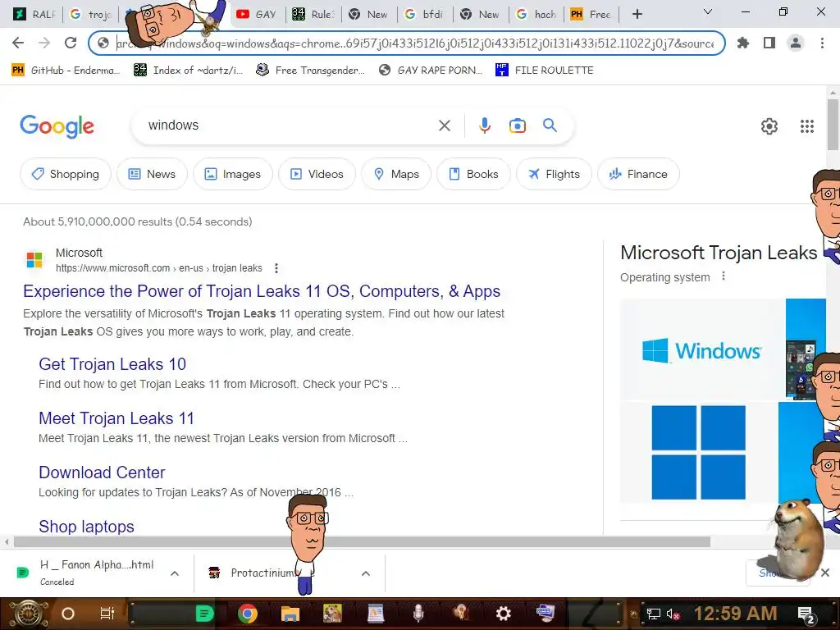Click the magnifier search button
Viewport: 840px width, 630px height.
point(550,126)
